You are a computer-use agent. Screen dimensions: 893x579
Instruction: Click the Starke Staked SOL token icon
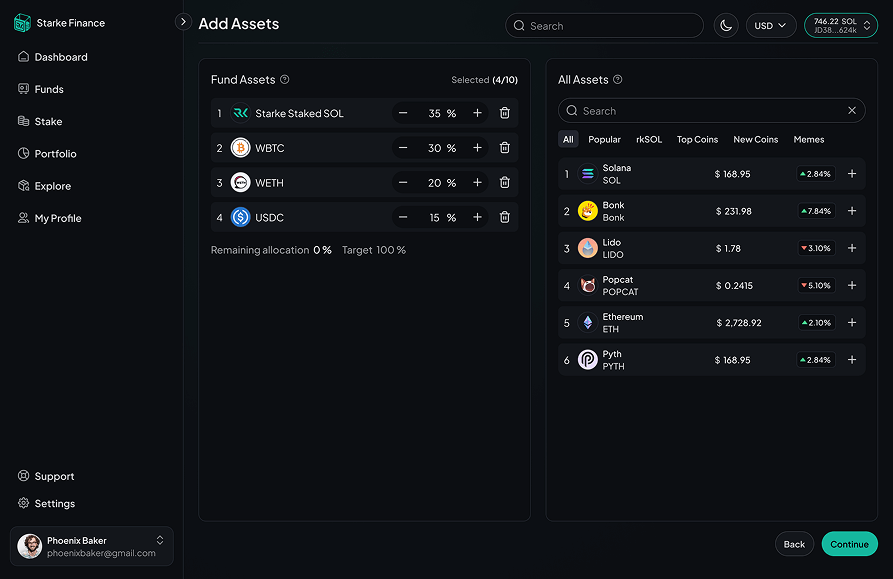(240, 113)
